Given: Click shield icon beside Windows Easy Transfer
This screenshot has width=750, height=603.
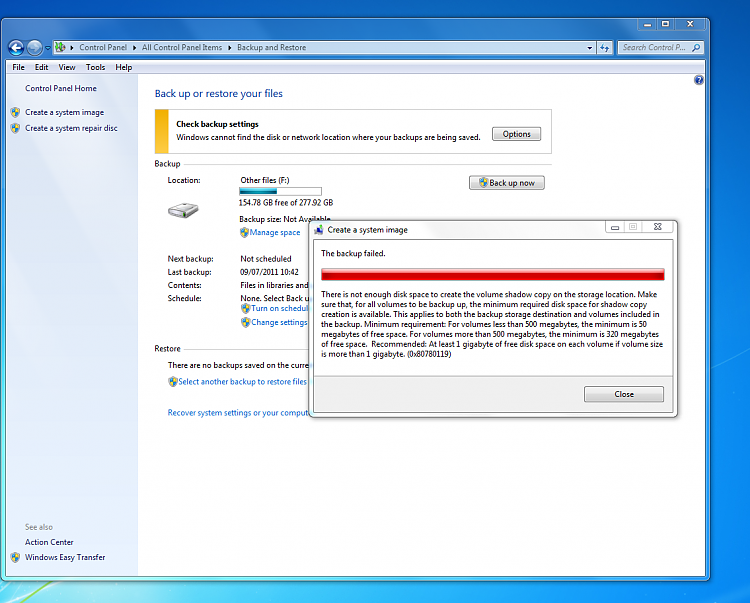Looking at the screenshot, I should pos(15,558).
